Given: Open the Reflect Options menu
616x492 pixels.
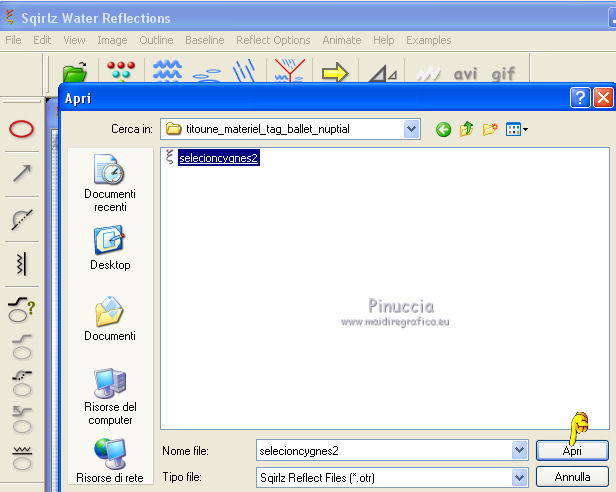Looking at the screenshot, I should (273, 40).
